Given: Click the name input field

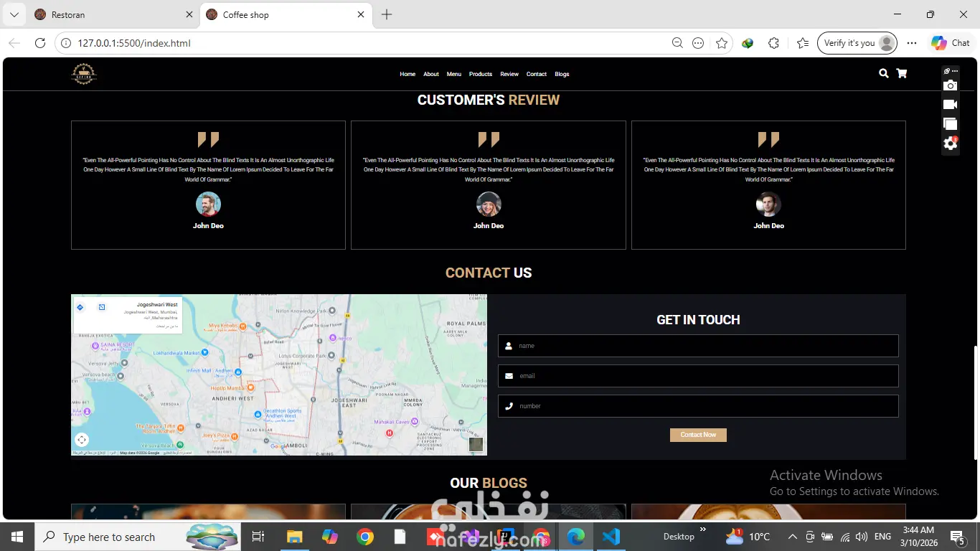Looking at the screenshot, I should pos(698,346).
